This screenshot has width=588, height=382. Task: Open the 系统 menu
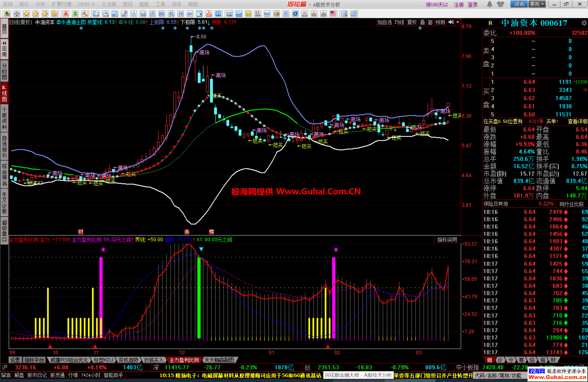(8, 4)
